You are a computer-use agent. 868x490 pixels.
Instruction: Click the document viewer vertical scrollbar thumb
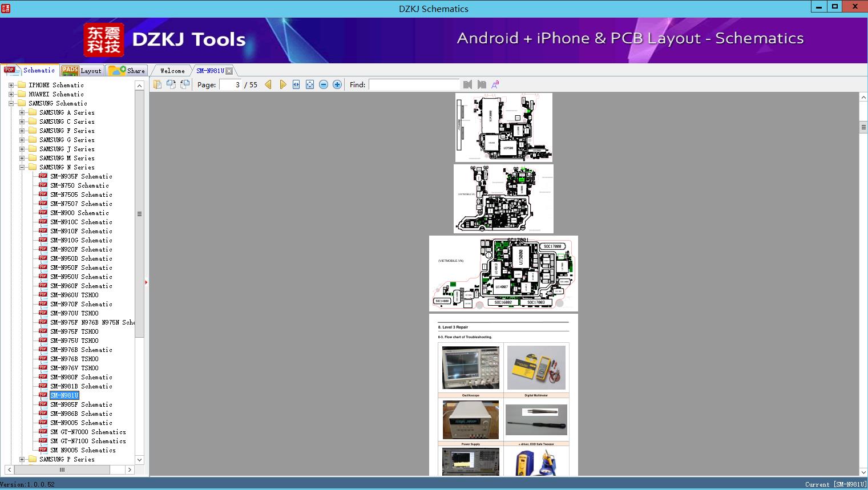[x=863, y=127]
